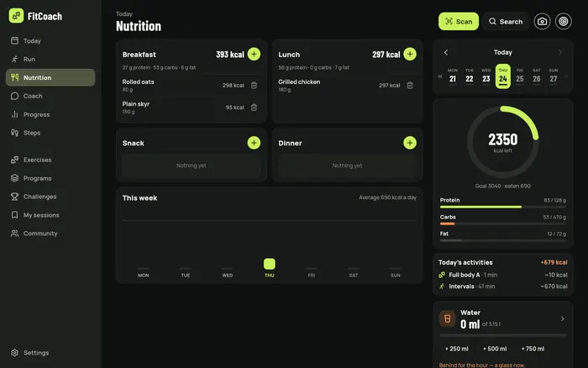
Task: Add 750 ml of water
Action: click(x=533, y=349)
